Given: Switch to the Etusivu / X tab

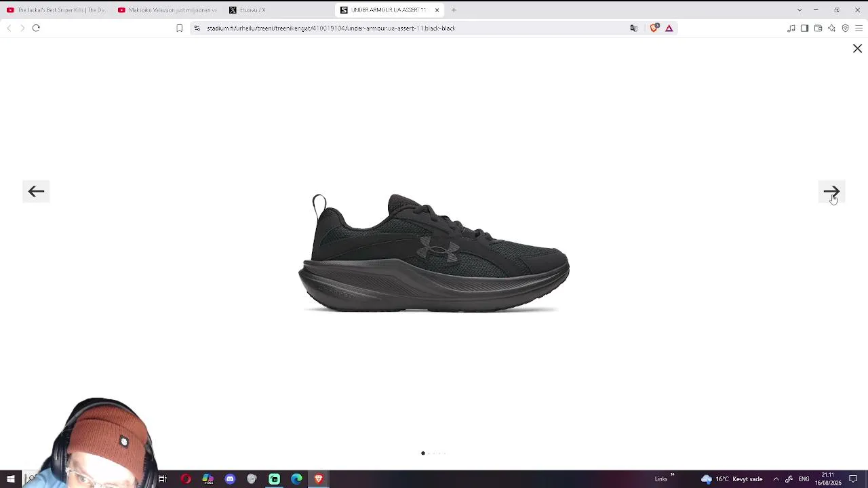Looking at the screenshot, I should coord(279,10).
